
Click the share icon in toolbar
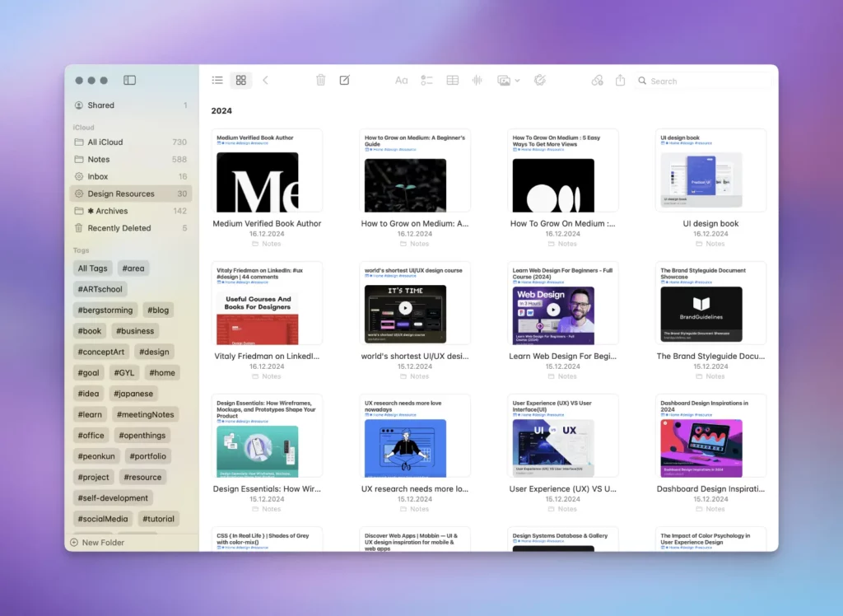(x=621, y=80)
